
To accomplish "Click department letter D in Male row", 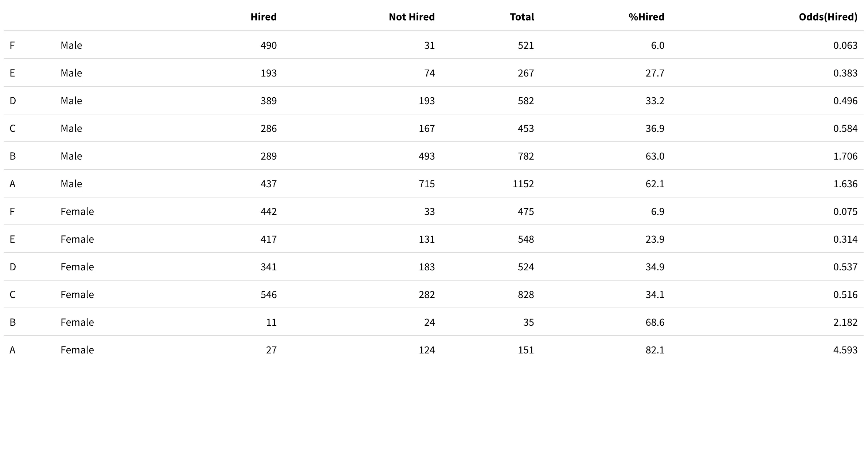I will (13, 101).
